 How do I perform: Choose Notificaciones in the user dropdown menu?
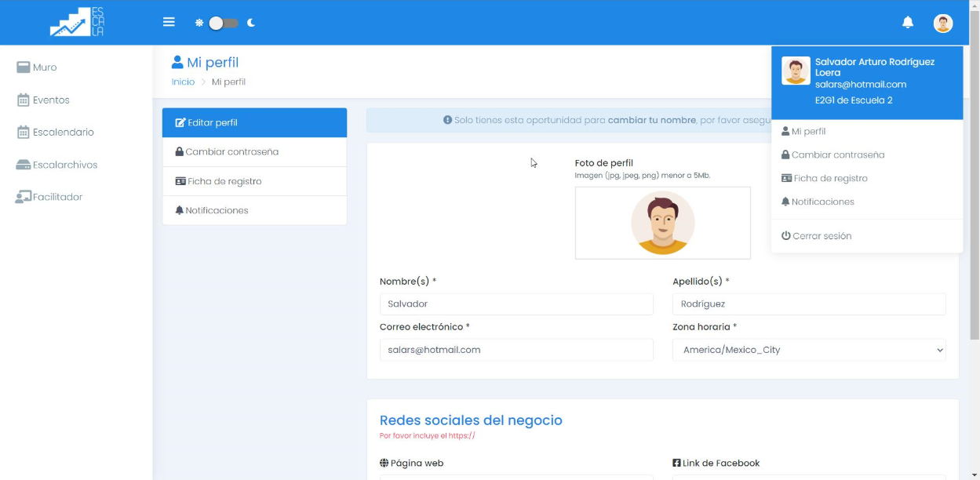click(x=822, y=202)
